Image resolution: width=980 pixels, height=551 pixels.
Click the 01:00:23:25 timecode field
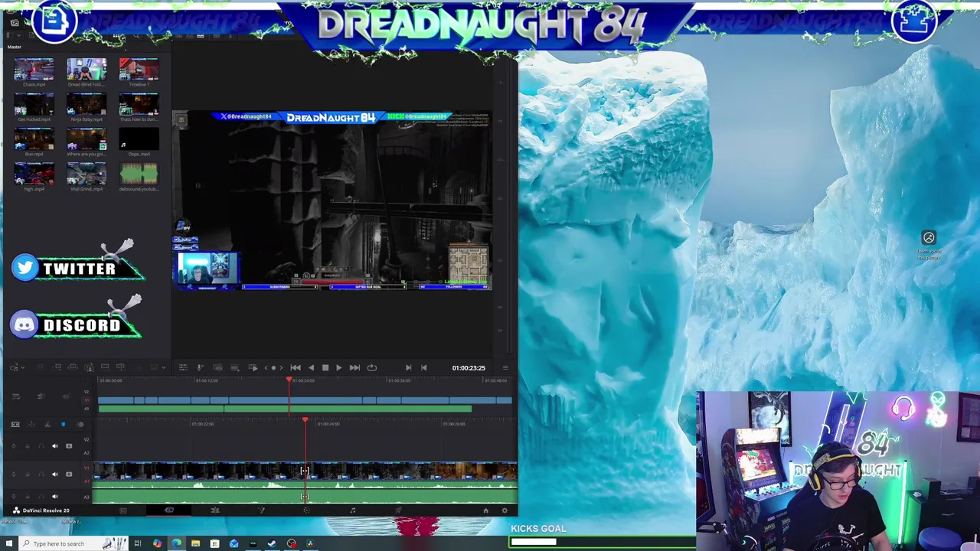469,367
